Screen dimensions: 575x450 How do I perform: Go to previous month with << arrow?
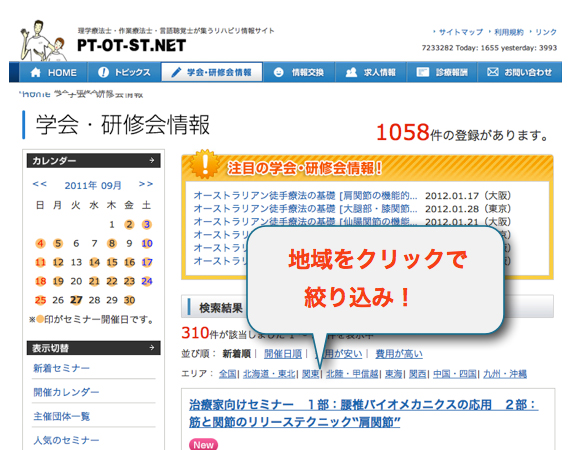[x=40, y=184]
